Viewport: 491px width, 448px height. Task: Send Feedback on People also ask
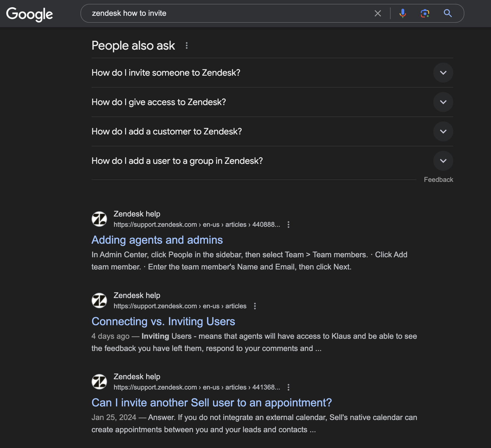[438, 179]
